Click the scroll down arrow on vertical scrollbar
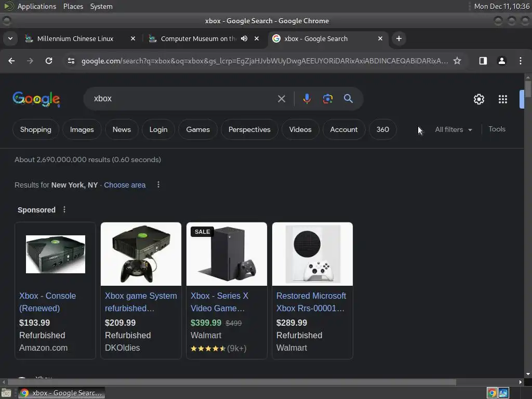532x399 pixels. click(528, 374)
